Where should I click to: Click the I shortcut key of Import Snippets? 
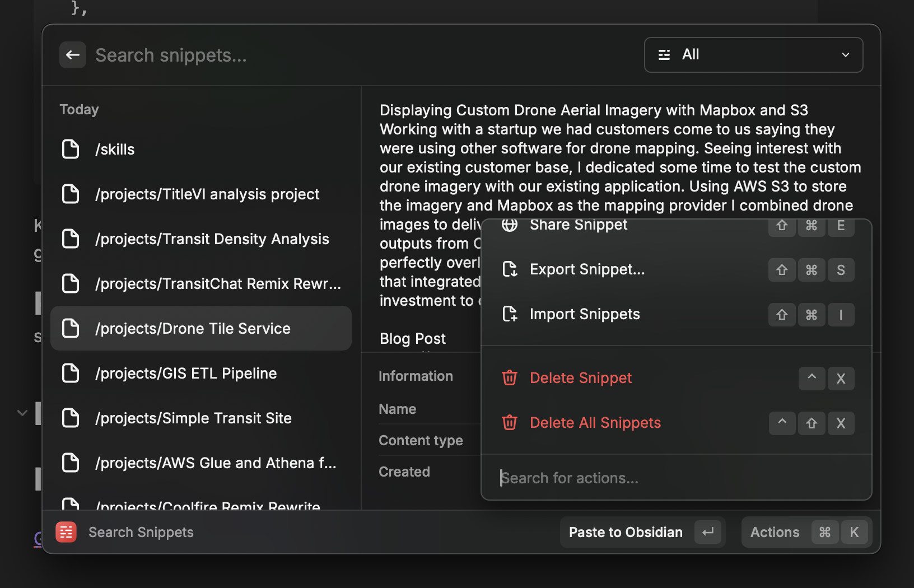point(841,315)
